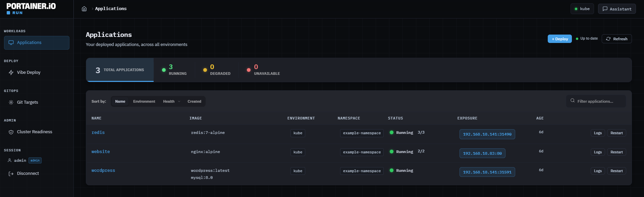The height and width of the screenshot is (197, 644).
Task: Filter by Running count
Action: click(174, 70)
